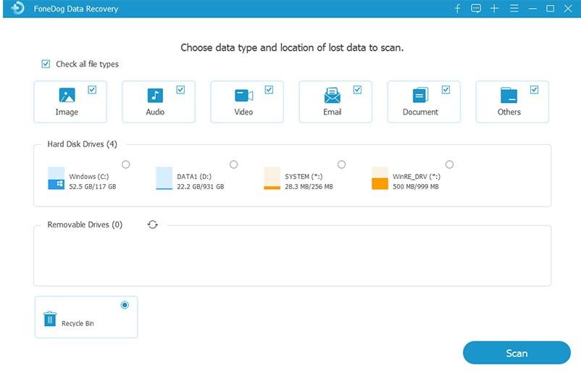Click the Windows (C:) drive icon
The image size is (581, 392).
point(57,178)
